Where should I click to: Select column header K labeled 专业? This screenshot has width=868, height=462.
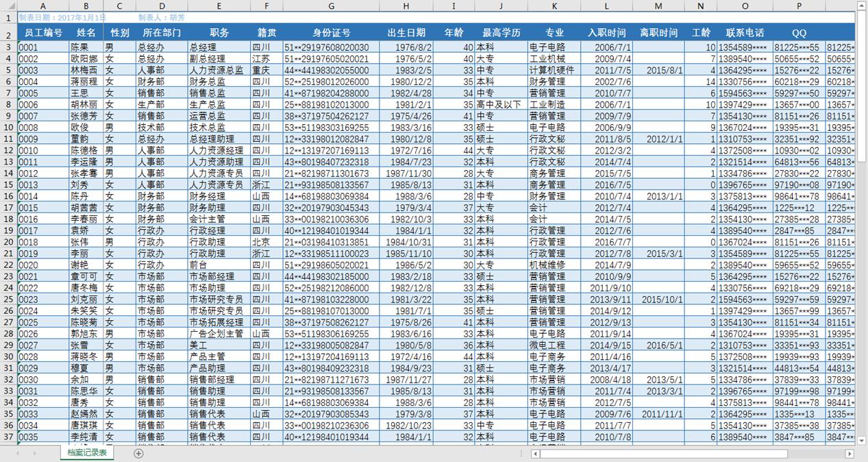(555, 5)
